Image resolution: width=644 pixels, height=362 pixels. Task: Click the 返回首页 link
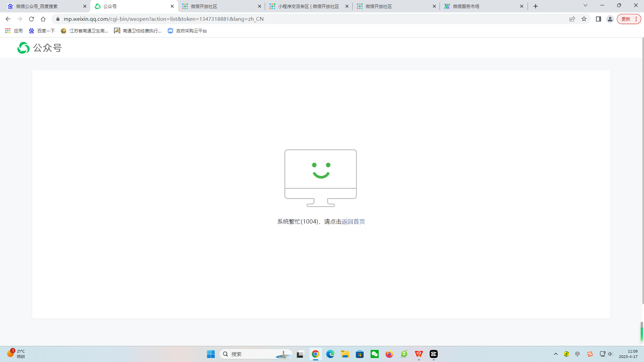click(353, 222)
